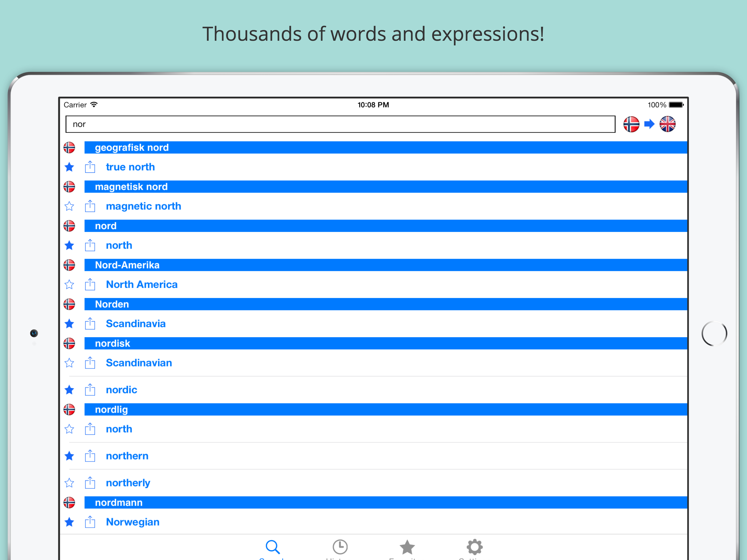Tap the 'northern' translation entry
This screenshot has height=560, width=747.
[127, 456]
